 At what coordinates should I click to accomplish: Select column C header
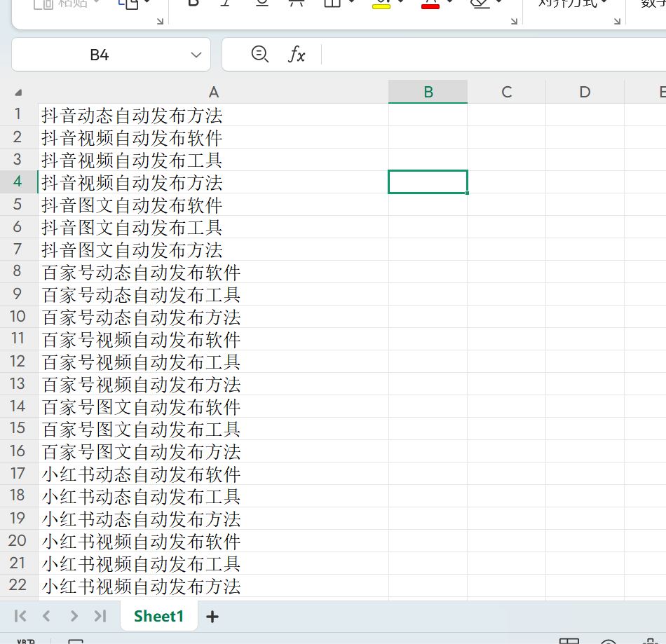tap(507, 92)
